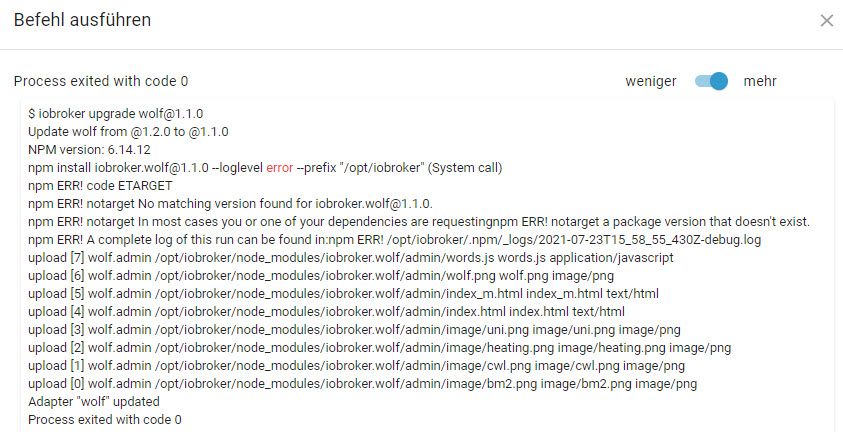
Task: Click the red 'error' word in log
Action: point(280,168)
